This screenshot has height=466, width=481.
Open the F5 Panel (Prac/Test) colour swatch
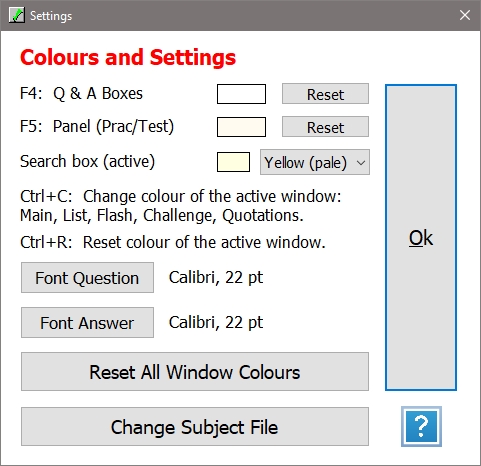pos(241,127)
